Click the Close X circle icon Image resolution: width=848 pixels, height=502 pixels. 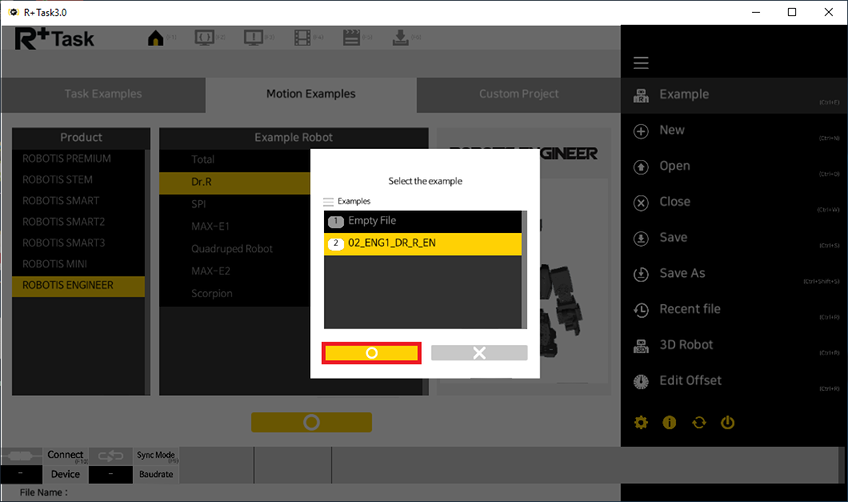[641, 203]
